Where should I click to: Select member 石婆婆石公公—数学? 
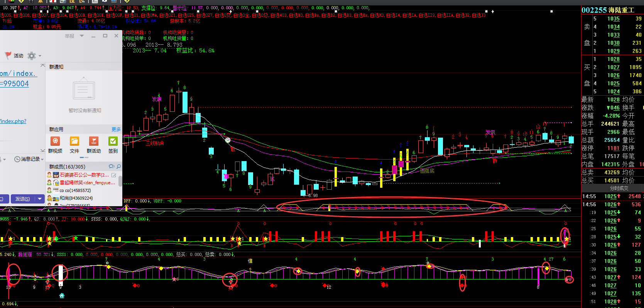[84, 175]
